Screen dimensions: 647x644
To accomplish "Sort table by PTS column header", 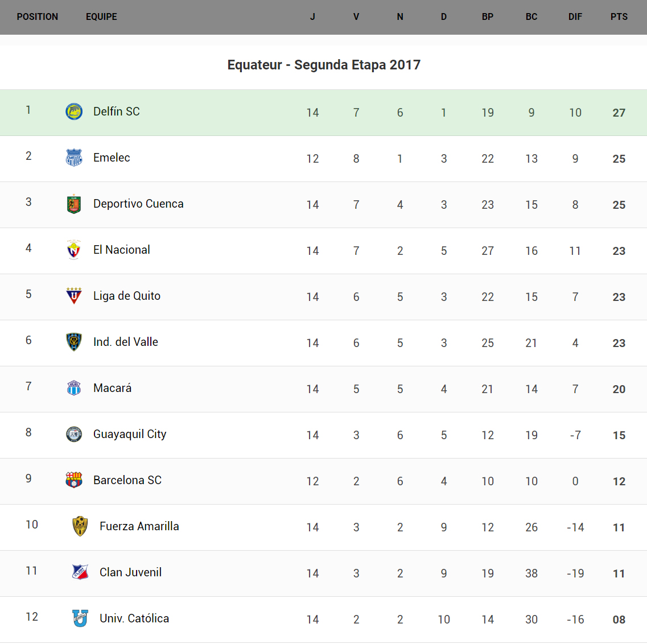I will click(619, 17).
